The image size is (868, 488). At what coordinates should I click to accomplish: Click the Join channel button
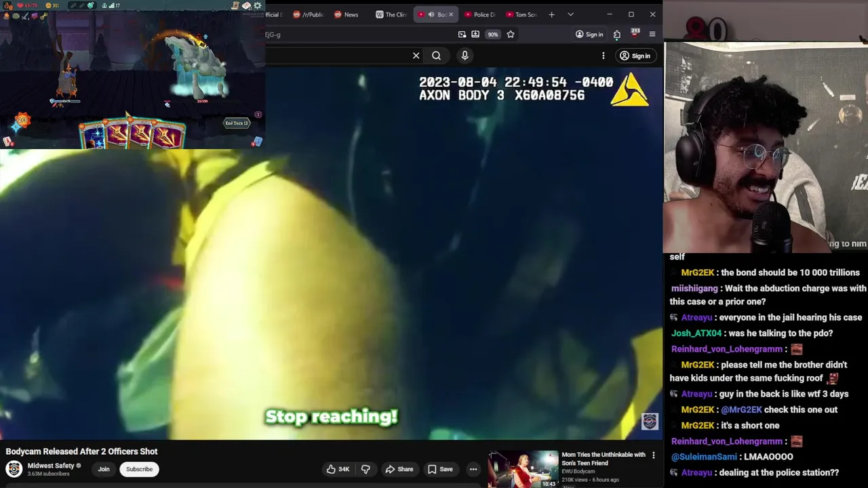(x=104, y=469)
